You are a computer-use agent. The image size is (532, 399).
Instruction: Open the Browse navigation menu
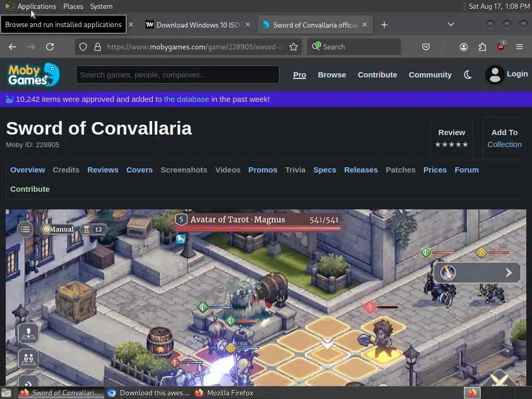pyautogui.click(x=332, y=75)
